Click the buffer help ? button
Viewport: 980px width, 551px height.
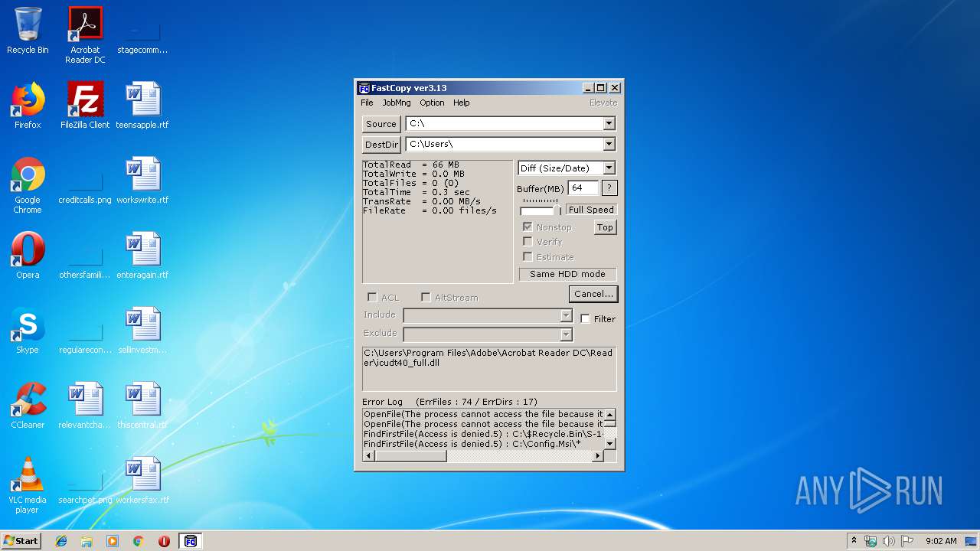tap(609, 187)
